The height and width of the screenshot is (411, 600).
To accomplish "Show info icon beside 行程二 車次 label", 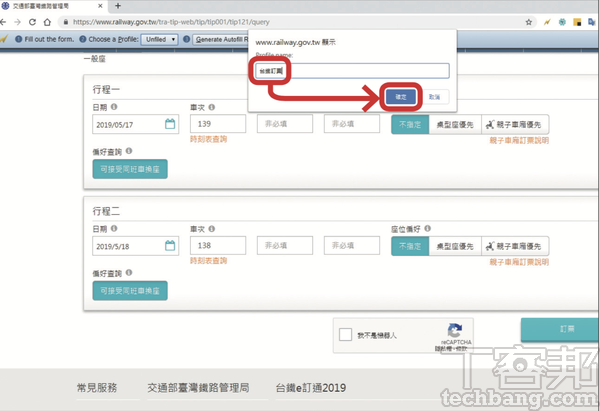I will (x=212, y=229).
